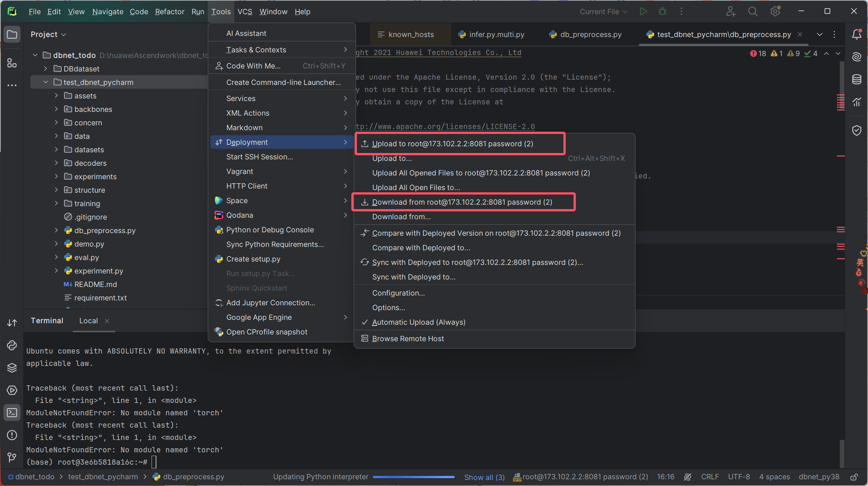This screenshot has width=868, height=486.
Task: Open the Current File run configuration dropdown
Action: tap(603, 12)
